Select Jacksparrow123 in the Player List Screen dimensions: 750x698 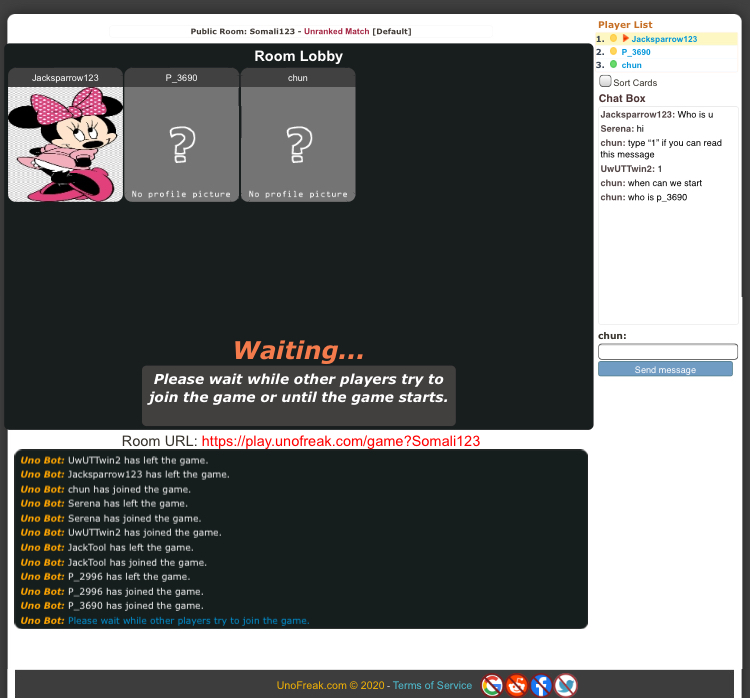[664, 39]
